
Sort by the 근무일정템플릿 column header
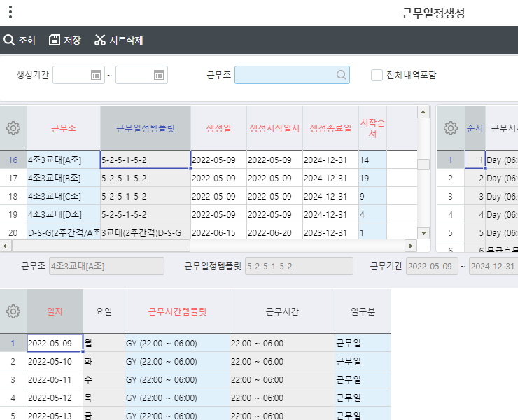click(146, 128)
